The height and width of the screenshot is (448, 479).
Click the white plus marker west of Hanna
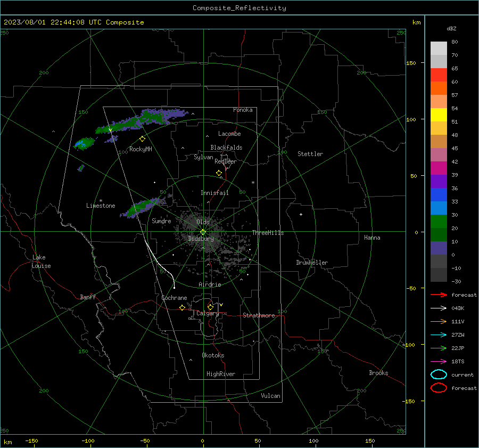pyautogui.click(x=301, y=214)
